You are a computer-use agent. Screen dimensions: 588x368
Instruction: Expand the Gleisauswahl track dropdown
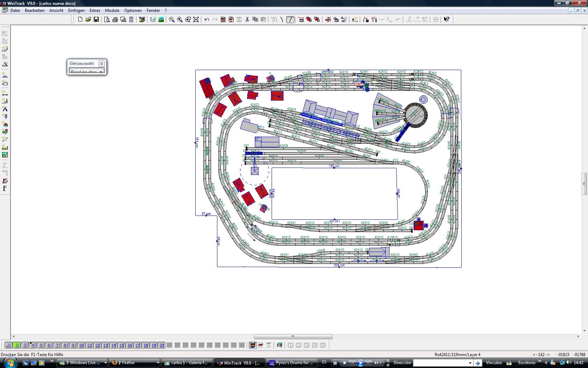point(101,71)
